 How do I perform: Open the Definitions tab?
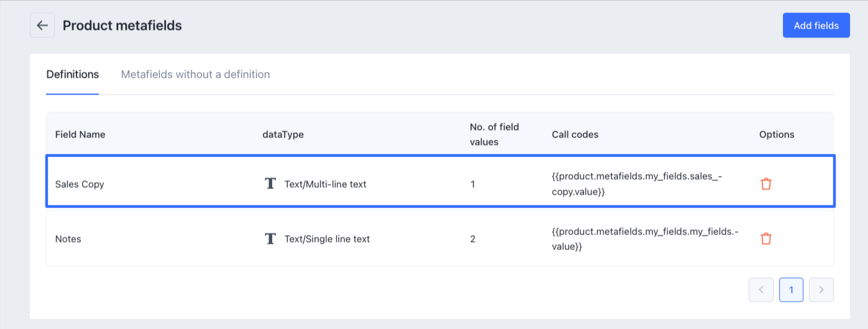coord(73,75)
